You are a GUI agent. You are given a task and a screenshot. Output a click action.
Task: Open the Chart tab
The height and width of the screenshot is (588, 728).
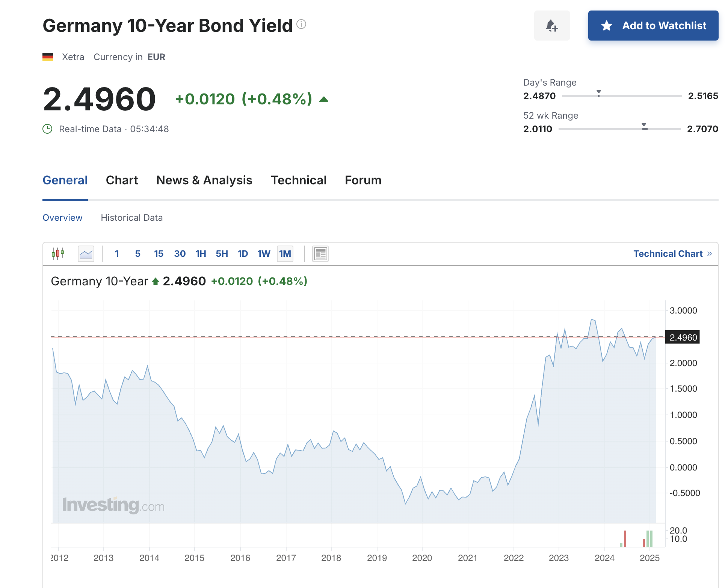click(122, 180)
